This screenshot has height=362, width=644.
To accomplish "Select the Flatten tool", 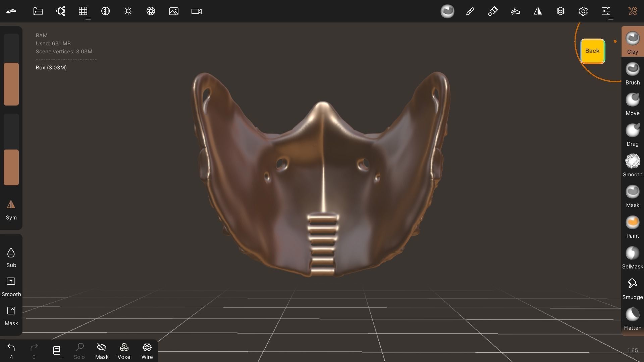I will pos(633,318).
